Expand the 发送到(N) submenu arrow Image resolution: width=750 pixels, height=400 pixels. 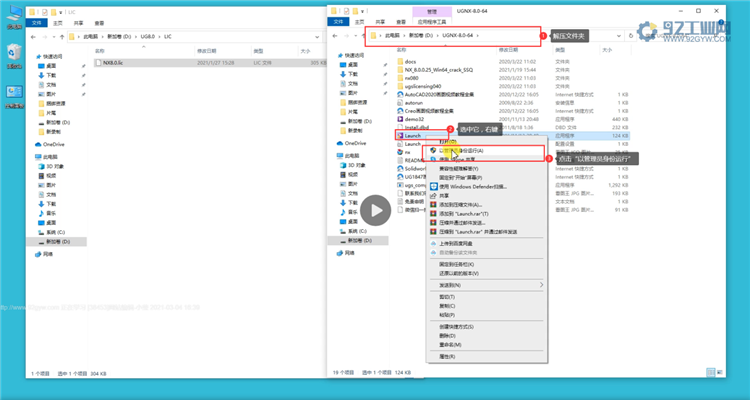tap(541, 285)
